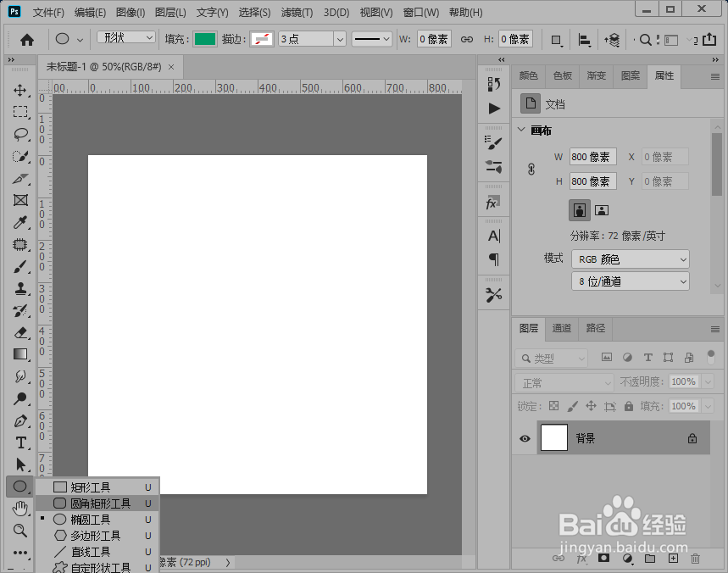Open the History panel icon

494,85
